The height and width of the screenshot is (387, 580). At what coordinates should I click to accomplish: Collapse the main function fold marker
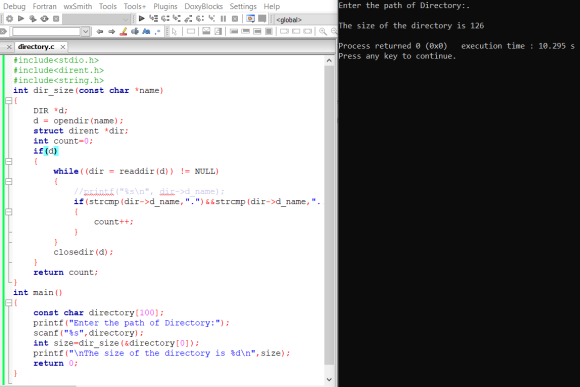[x=9, y=303]
